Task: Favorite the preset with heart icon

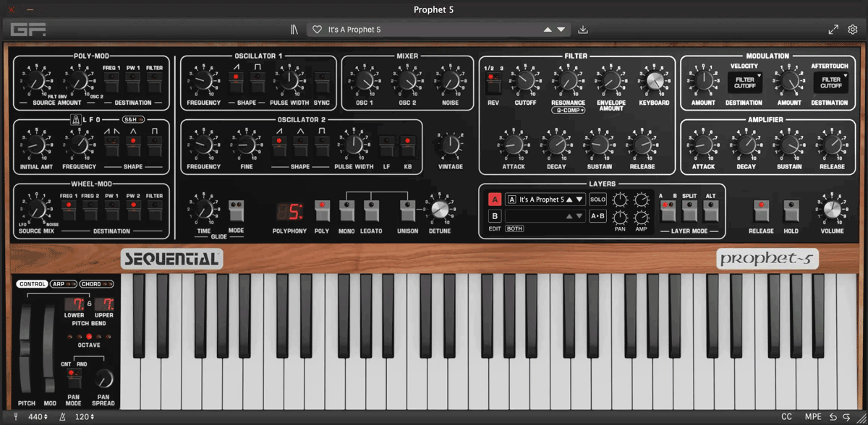Action: [316, 30]
